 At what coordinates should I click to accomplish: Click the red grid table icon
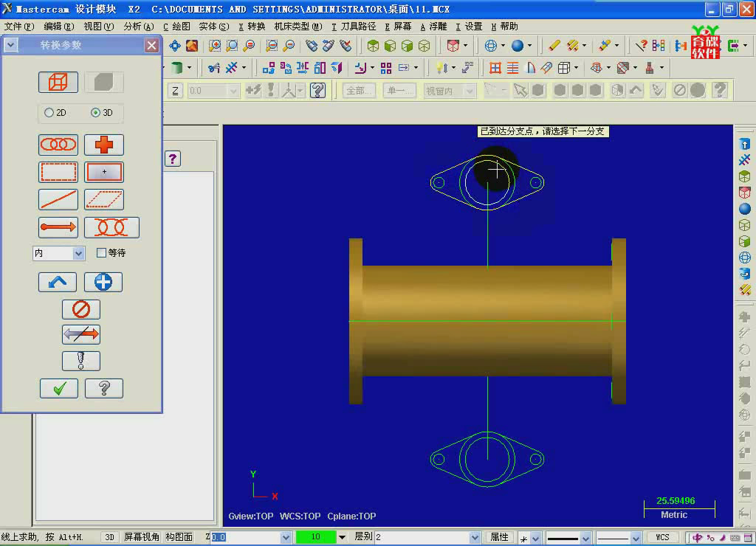pos(495,68)
